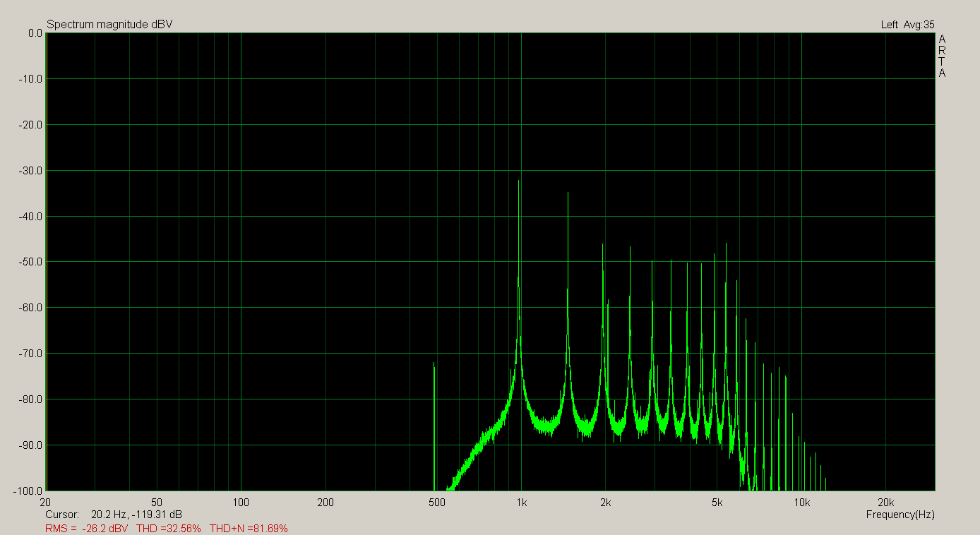Click the -70.0 dB axis label

(x=30, y=354)
